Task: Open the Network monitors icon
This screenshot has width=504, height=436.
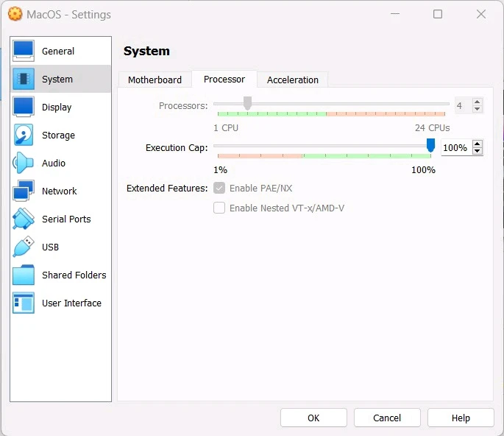Action: tap(23, 191)
